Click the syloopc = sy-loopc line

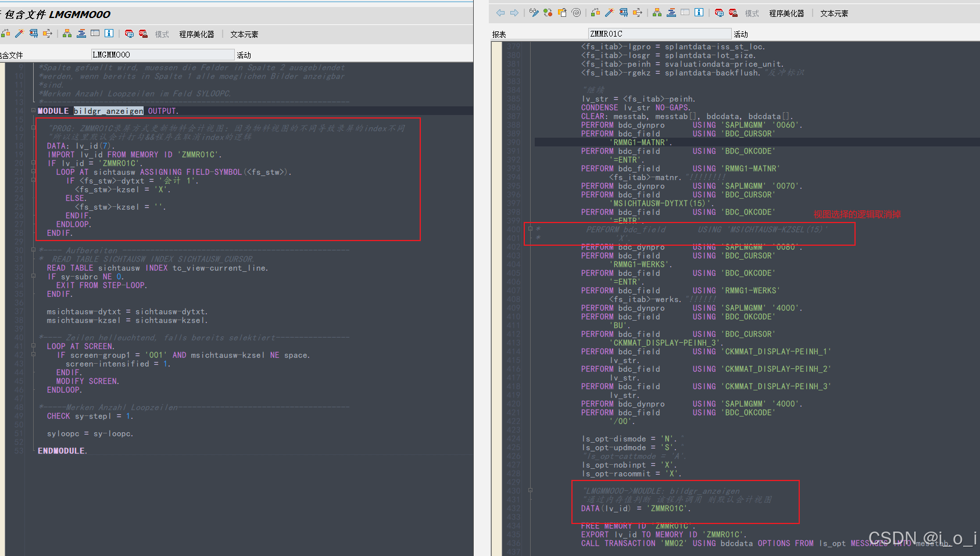[x=90, y=433]
